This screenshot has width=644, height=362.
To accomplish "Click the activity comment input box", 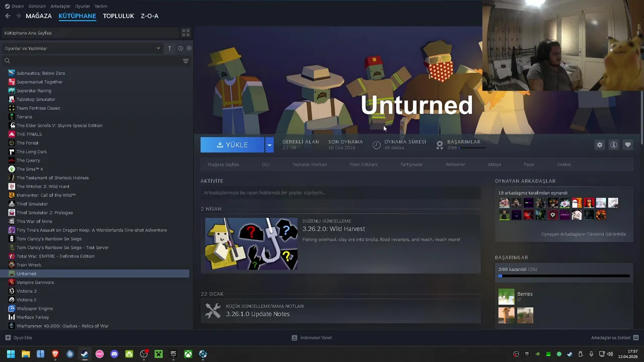I will (341, 193).
